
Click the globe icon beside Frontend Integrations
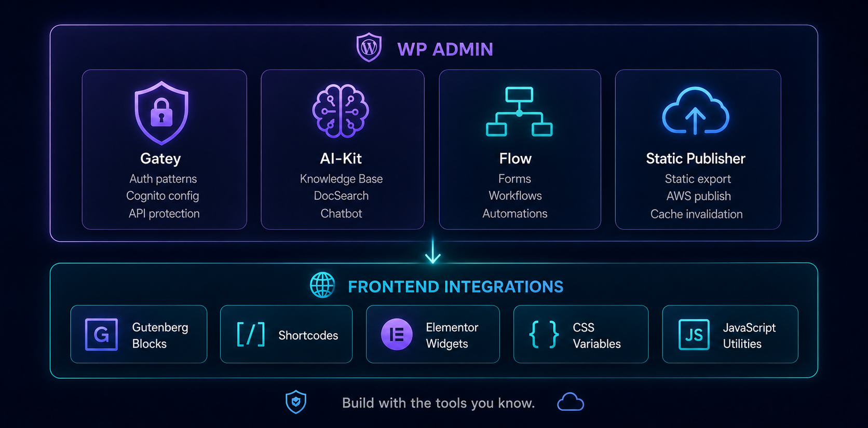(322, 285)
